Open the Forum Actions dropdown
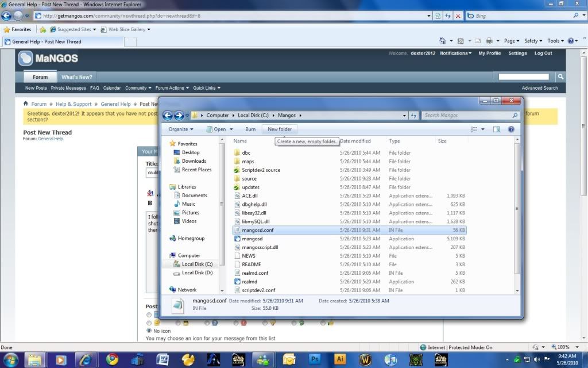Screen dimensions: 588x368 click(172, 88)
